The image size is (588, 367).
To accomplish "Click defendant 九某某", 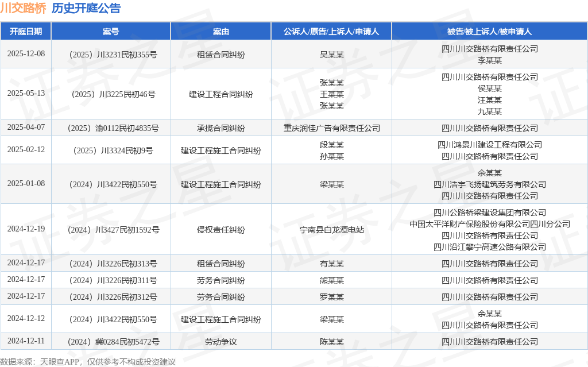I will click(x=489, y=111).
